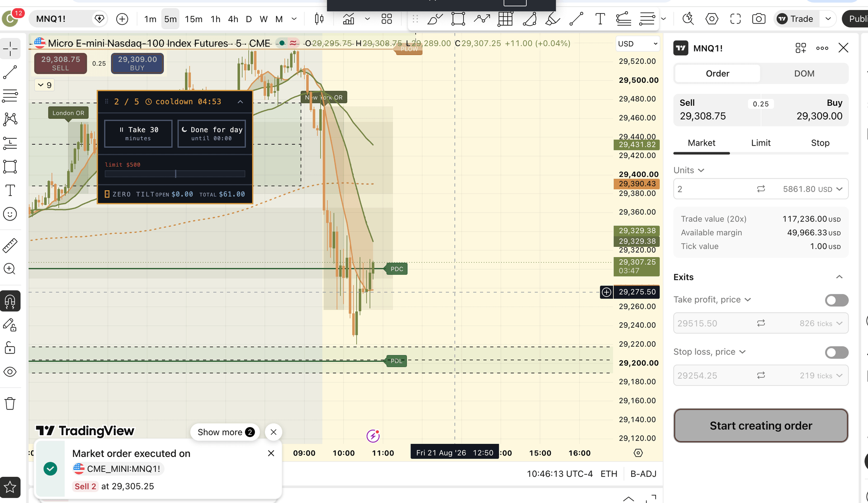Toggle keep drawing mode pencil-lock

click(10, 324)
